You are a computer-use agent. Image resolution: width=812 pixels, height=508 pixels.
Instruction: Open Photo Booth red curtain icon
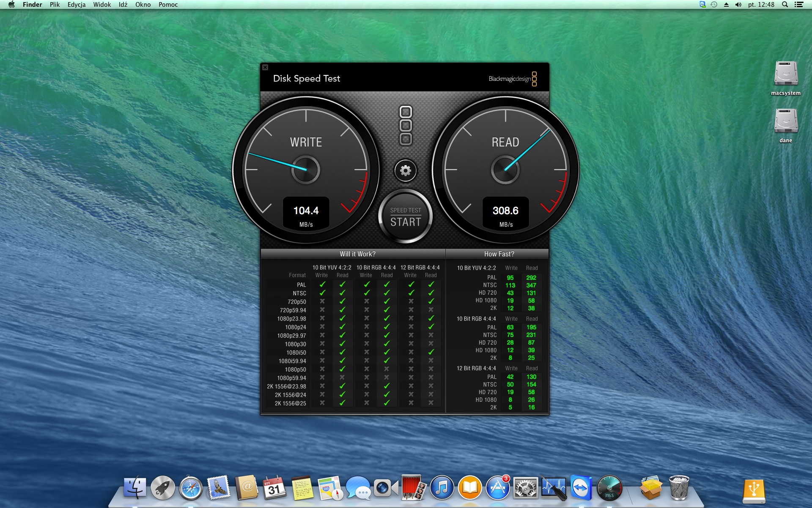414,488
